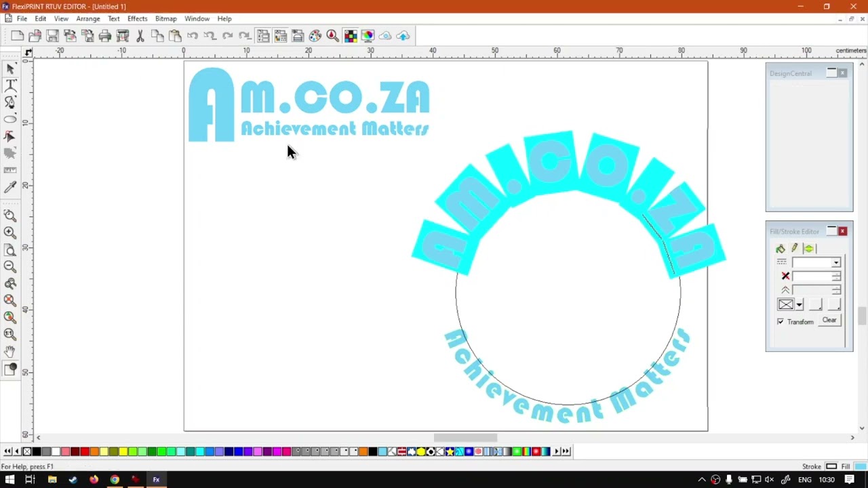Click the Paste clipboard icon
The height and width of the screenshot is (488, 868).
point(175,36)
